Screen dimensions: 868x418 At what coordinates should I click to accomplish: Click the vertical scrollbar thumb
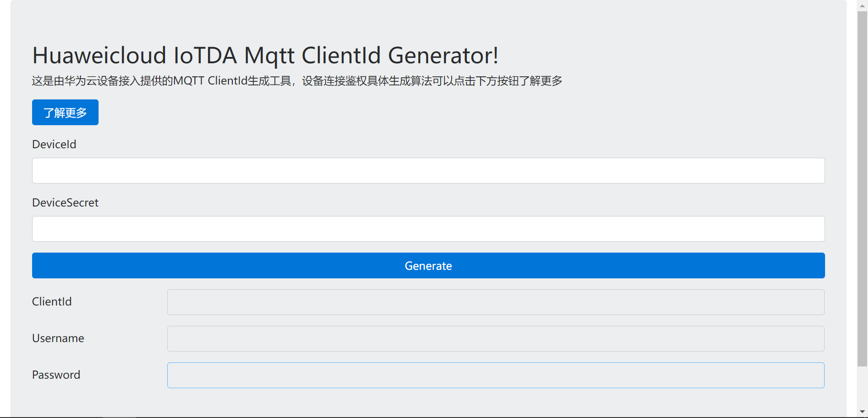tap(862, 181)
